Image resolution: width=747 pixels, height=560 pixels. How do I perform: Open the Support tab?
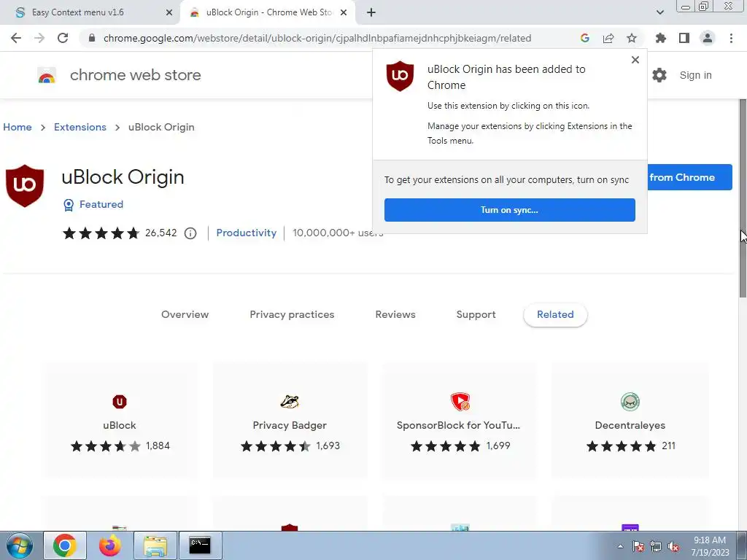pyautogui.click(x=476, y=315)
